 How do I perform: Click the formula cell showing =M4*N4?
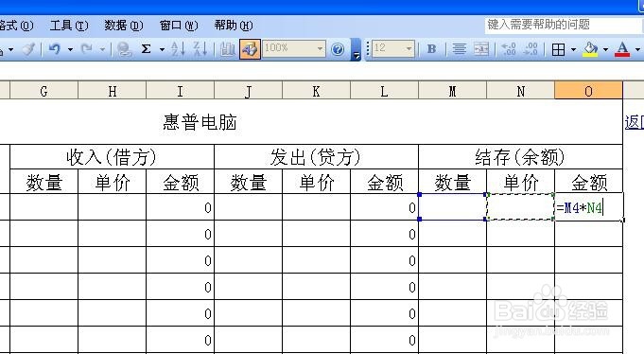tap(588, 207)
